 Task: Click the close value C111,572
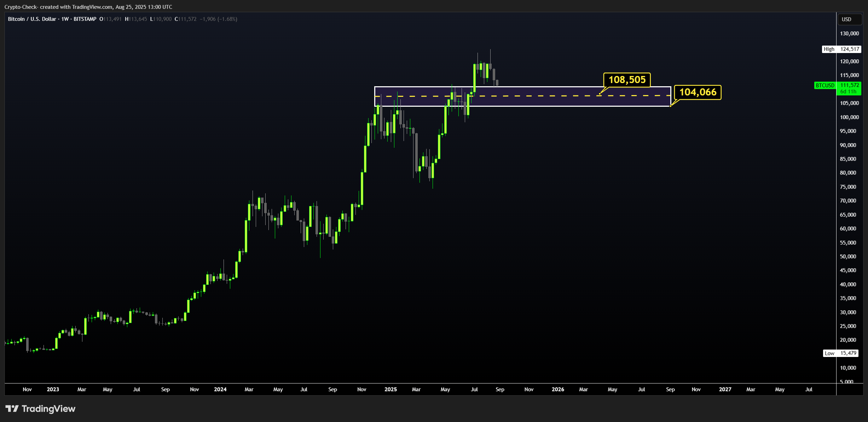(x=186, y=19)
